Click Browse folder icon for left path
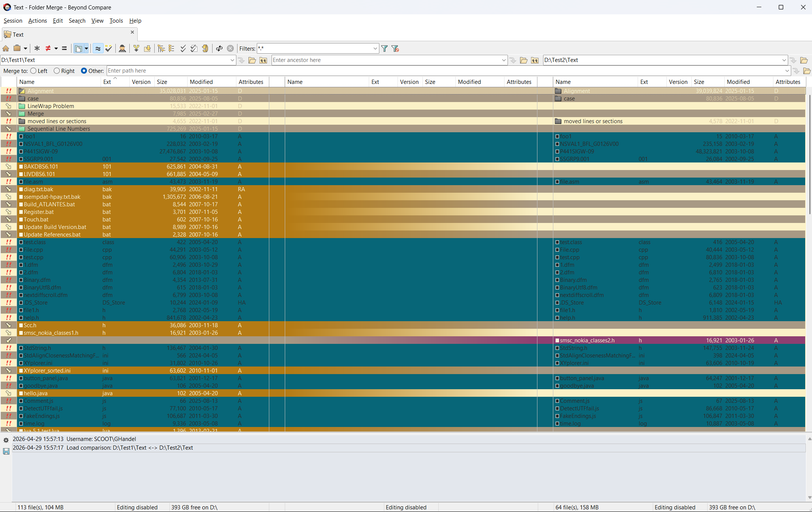The width and height of the screenshot is (812, 512). (x=252, y=60)
